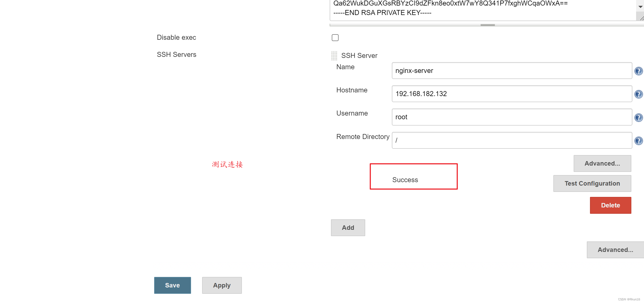Enable the Disable exec option
Viewport: 644px width, 303px height.
pyautogui.click(x=335, y=37)
